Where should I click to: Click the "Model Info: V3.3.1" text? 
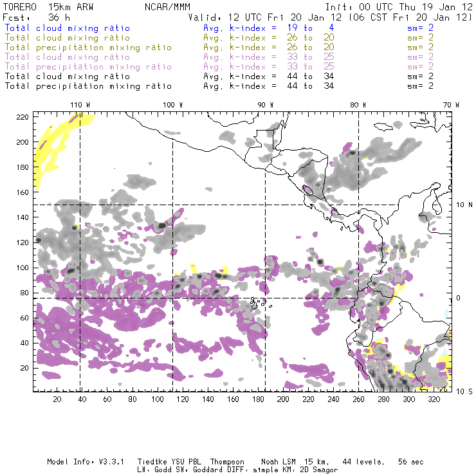click(86, 462)
